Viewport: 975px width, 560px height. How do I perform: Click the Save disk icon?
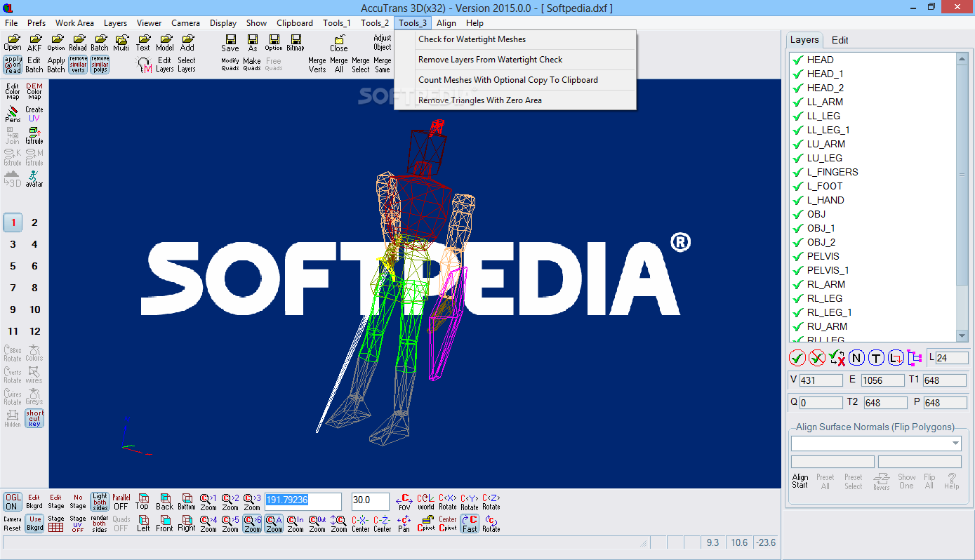click(230, 43)
